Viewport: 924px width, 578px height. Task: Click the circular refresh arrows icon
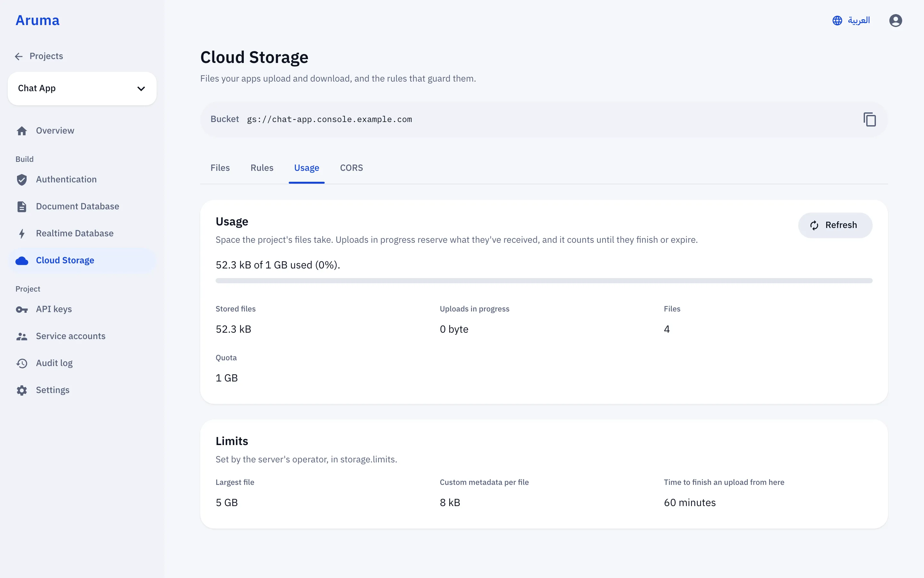pyautogui.click(x=814, y=225)
